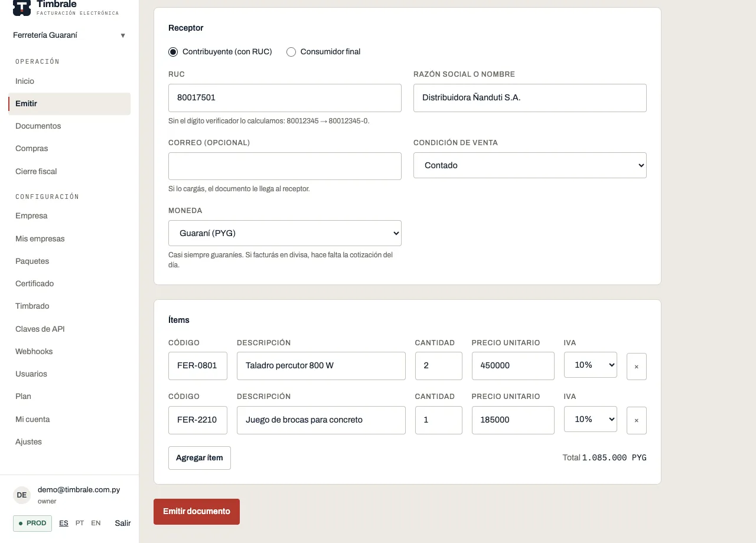Click the empty Correo (opcional) field

(285, 166)
